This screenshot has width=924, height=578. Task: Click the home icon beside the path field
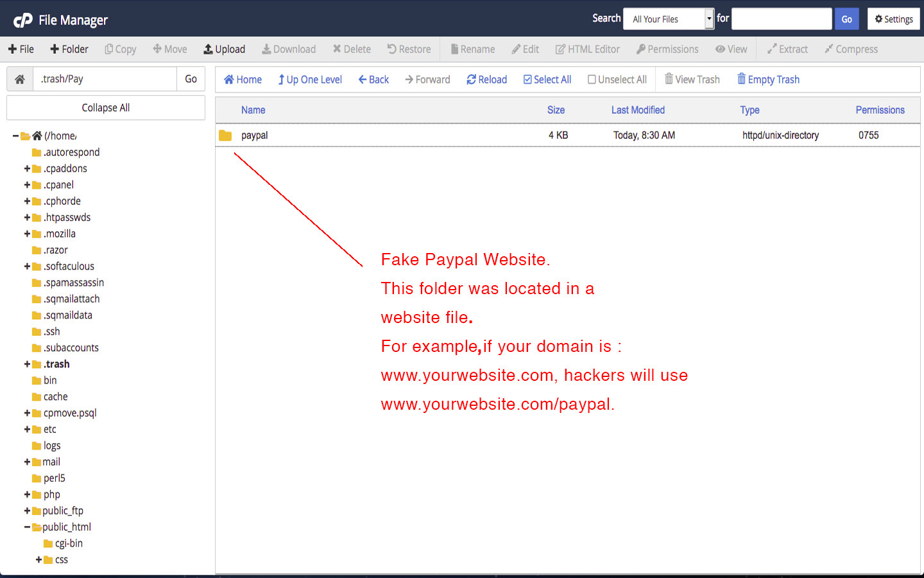(x=20, y=79)
